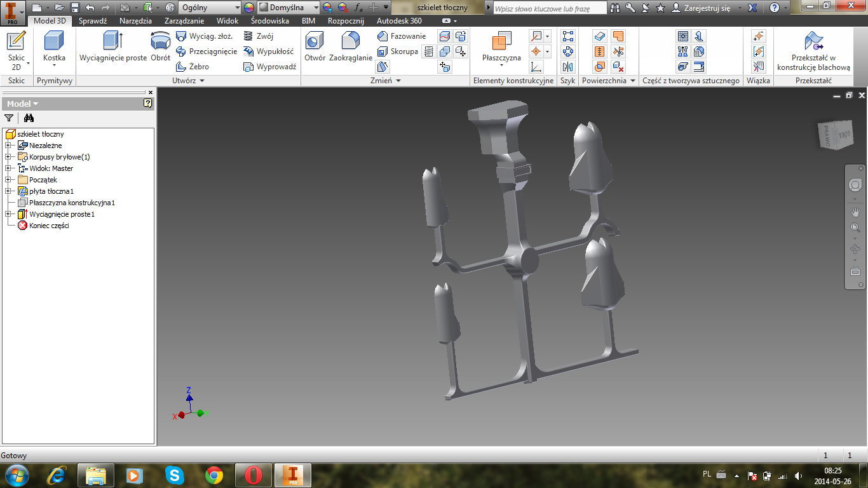Choose the Fazowanie chamfer tool
868x488 pixels.
[401, 36]
